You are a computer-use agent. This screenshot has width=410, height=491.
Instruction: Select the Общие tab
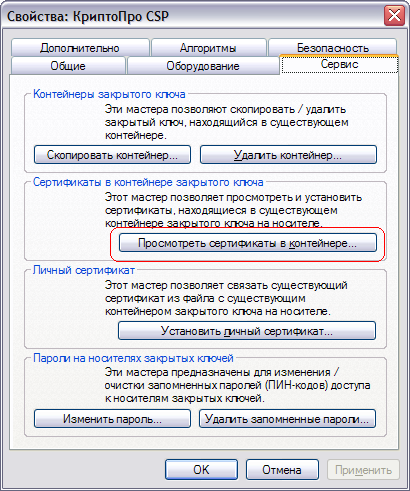tap(68, 66)
